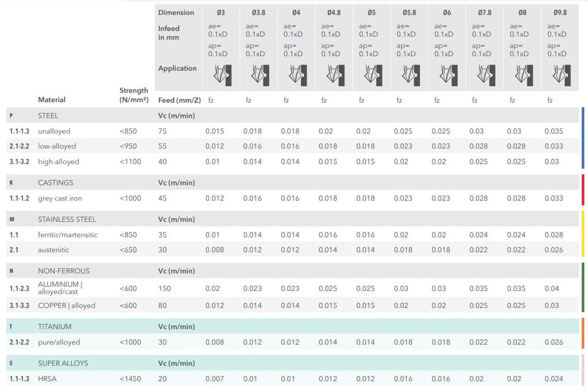Image resolution: width=588 pixels, height=391 pixels.
Task: Click the application milling icon under Ø6
Action: (449, 75)
